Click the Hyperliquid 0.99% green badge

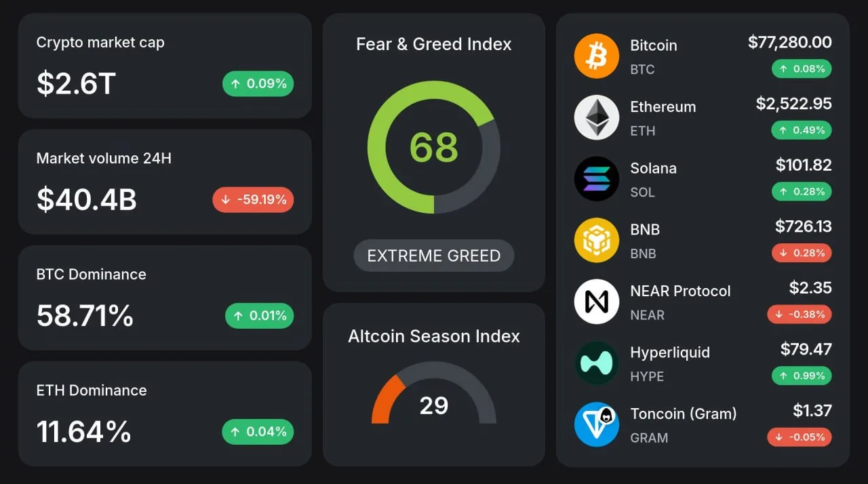pyautogui.click(x=802, y=376)
